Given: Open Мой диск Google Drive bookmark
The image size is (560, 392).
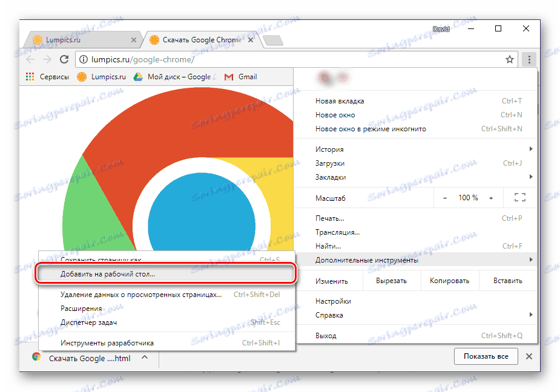Looking at the screenshot, I should (x=175, y=77).
